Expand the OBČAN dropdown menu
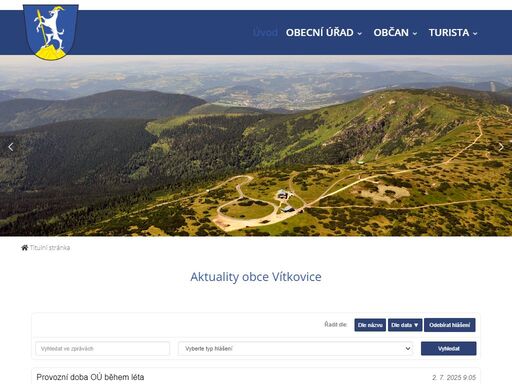The image size is (512, 384). click(395, 33)
